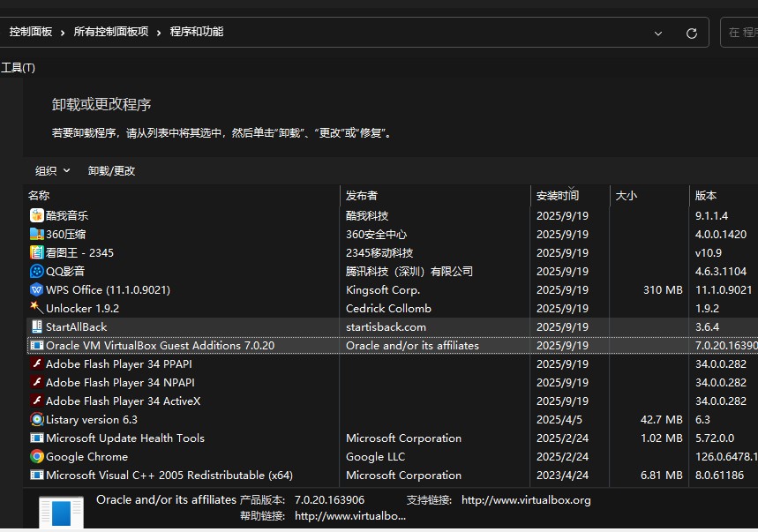Select Oracle VM VirtualBox Guest Additions 7.0.20
758x532 pixels.
[x=160, y=346]
